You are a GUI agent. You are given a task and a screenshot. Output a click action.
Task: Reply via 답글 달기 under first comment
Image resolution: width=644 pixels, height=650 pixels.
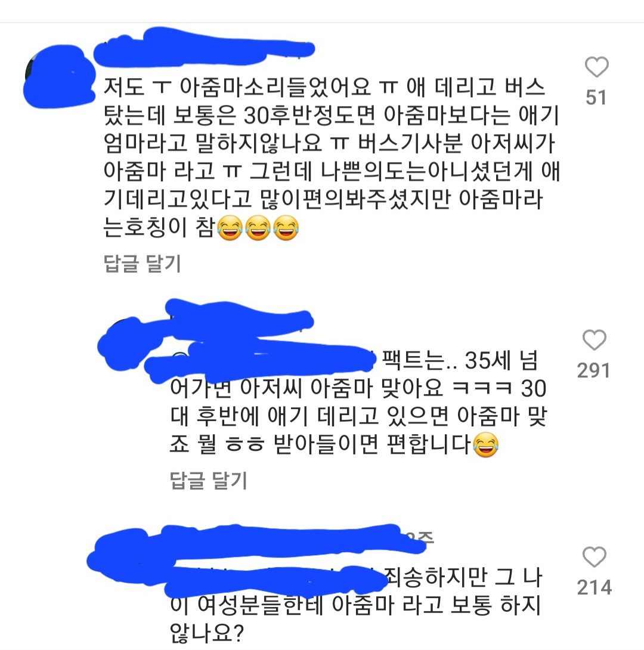(x=142, y=263)
